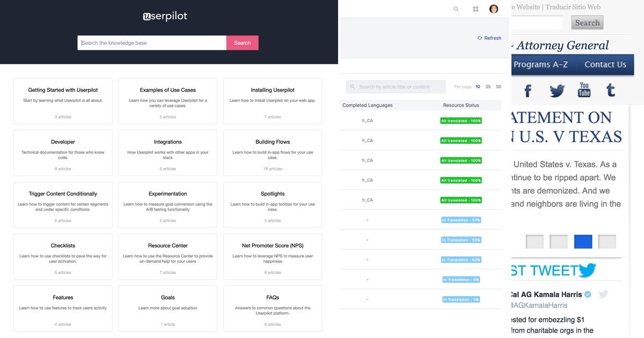
Task: Click the Refresh button
Action: [489, 38]
